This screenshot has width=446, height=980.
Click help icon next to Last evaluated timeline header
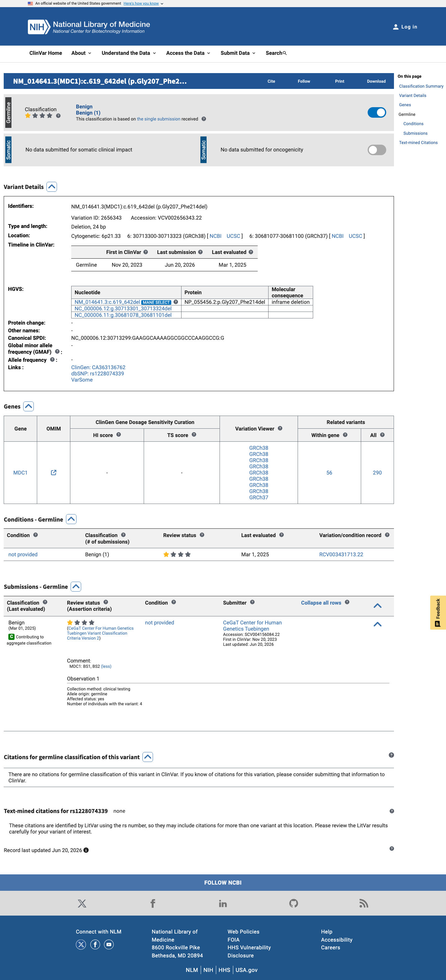[x=251, y=252]
